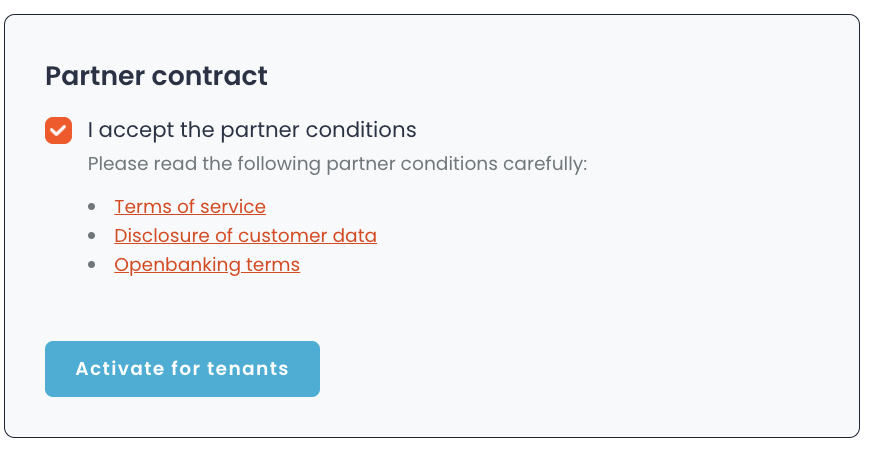This screenshot has width=874, height=452.
Task: Open the Openbanking terms link
Action: tap(207, 265)
